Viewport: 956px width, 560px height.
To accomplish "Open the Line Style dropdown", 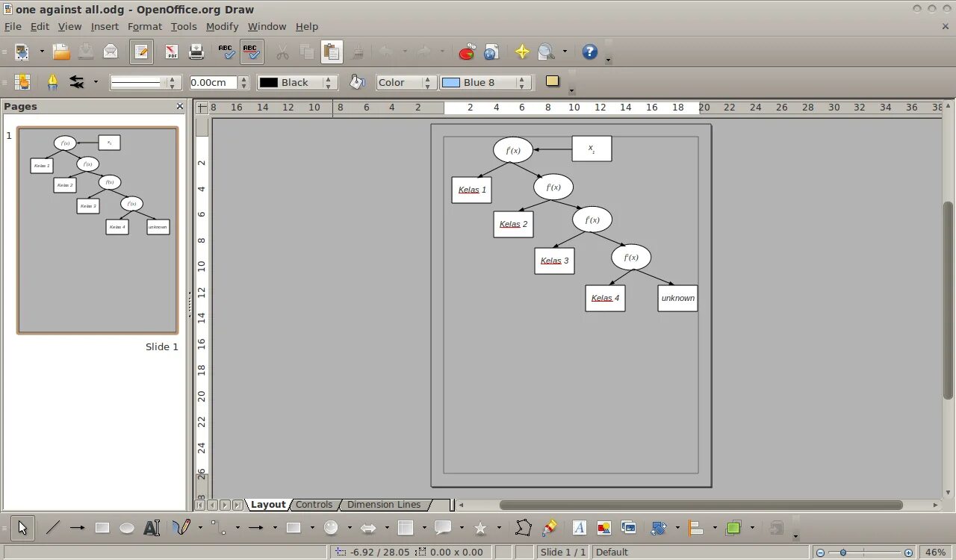I will pos(146,82).
